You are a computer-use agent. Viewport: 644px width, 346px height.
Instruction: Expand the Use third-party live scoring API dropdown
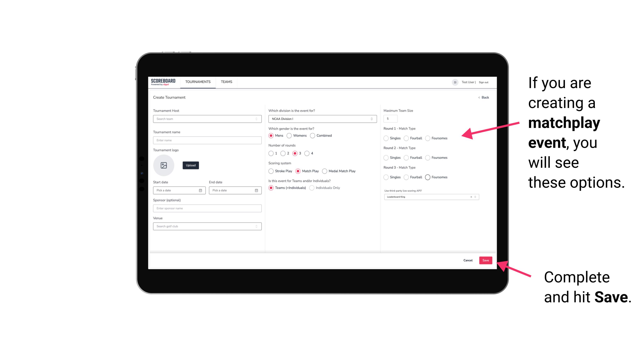(475, 197)
